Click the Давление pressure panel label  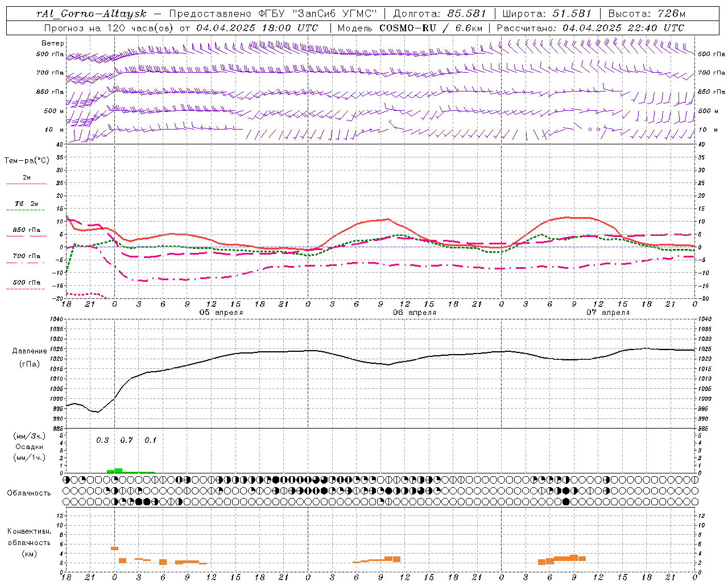pyautogui.click(x=30, y=351)
